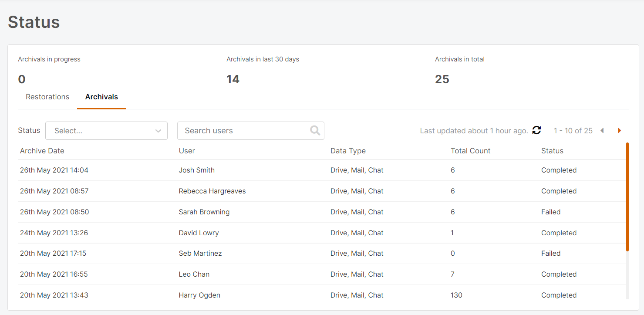Image resolution: width=644 pixels, height=315 pixels.
Task: Click date 20th May 2021 17:15
Action: [x=53, y=253]
